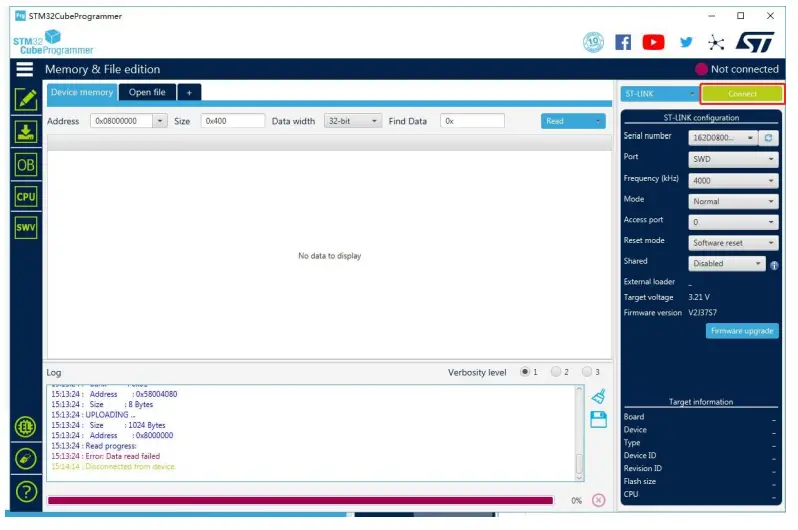Screen dimensions: 798x530
Task: Open ST YouTube channel icon
Action: 653,42
